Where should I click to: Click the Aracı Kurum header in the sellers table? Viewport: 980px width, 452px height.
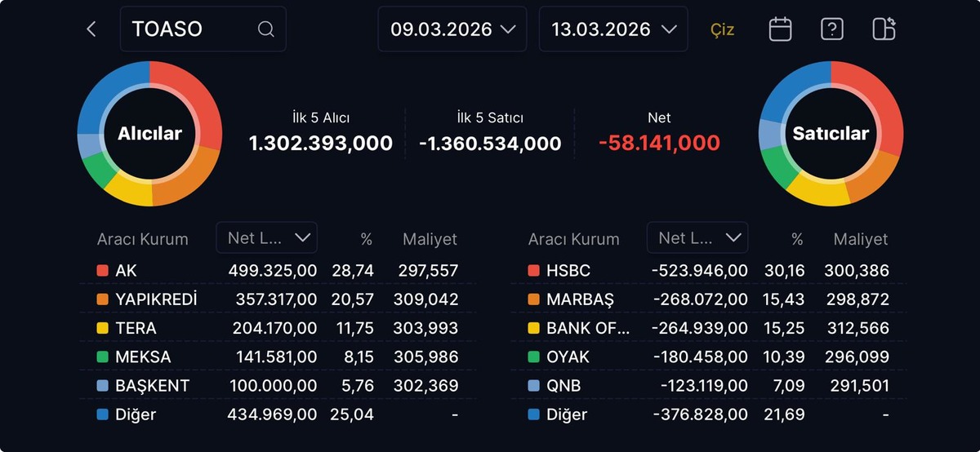click(573, 239)
